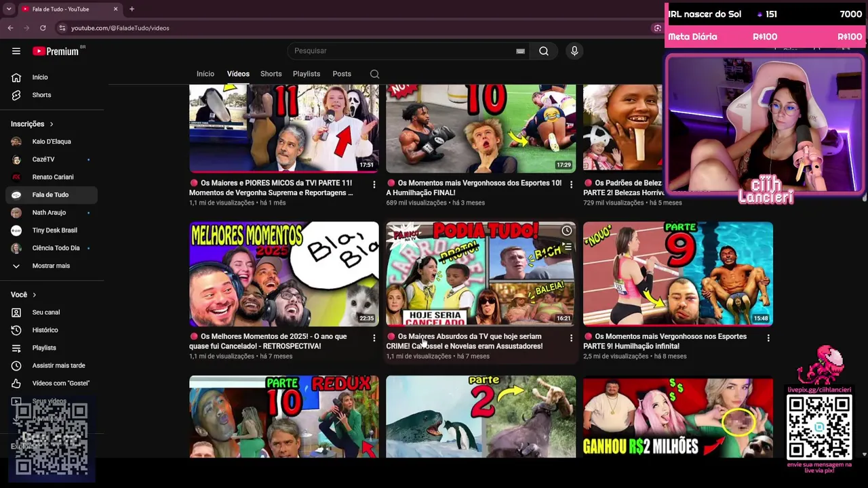Image resolution: width=868 pixels, height=488 pixels.
Task: Open title Os Maiores e PIORES MICOS da TV PARTE 11
Action: 271,188
